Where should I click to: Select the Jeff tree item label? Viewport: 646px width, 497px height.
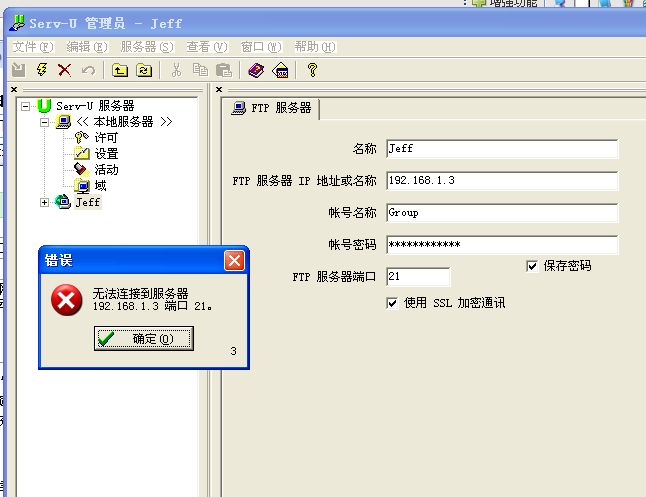point(88,202)
